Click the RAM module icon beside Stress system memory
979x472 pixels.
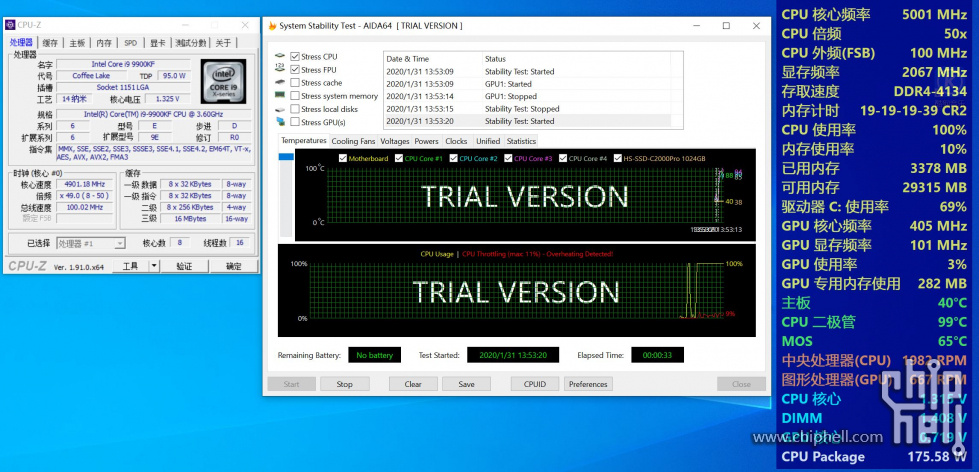(x=280, y=96)
